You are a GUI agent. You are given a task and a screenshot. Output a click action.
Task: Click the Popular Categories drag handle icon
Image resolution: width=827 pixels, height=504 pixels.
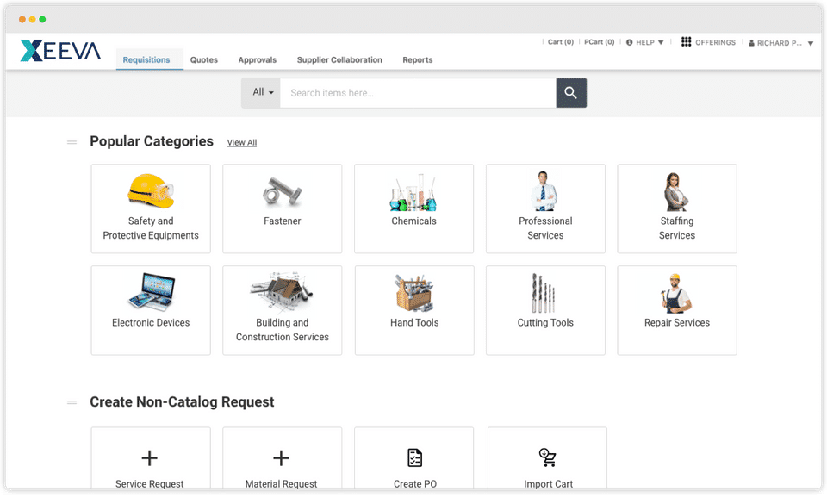(72, 142)
